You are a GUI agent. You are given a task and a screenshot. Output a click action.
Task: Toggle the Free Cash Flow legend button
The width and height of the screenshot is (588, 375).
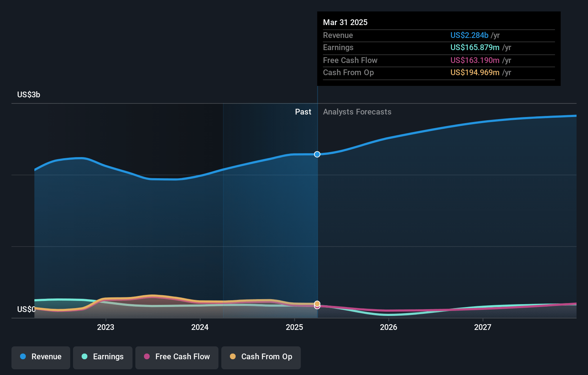[x=177, y=357]
